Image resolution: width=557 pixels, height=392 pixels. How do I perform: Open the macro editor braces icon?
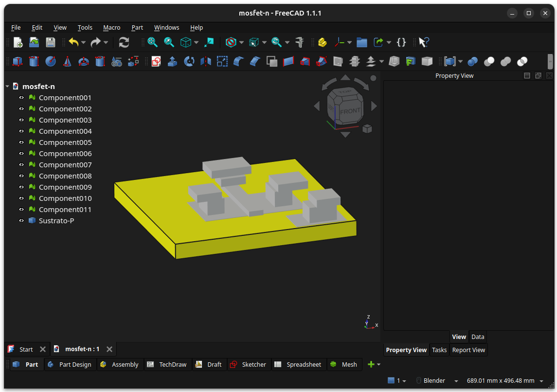pos(401,42)
